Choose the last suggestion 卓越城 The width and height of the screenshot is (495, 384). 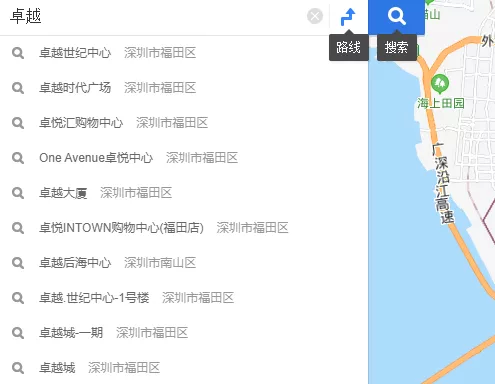(x=184, y=368)
